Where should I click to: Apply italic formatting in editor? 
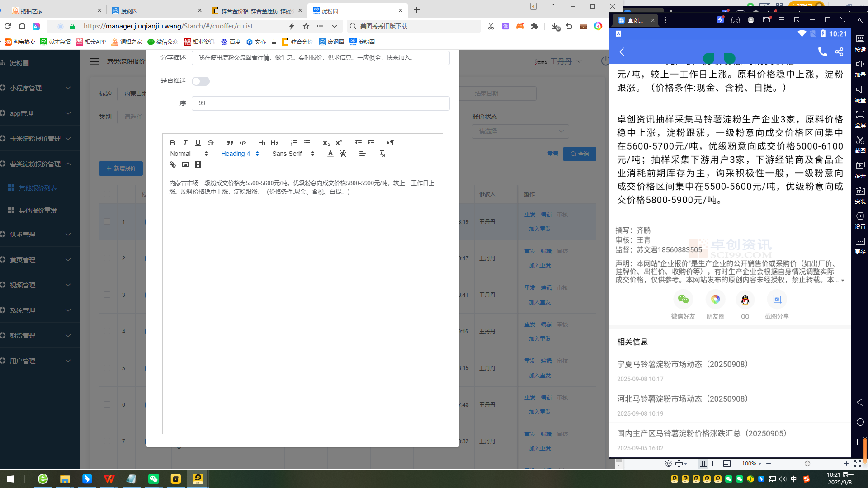click(x=185, y=143)
